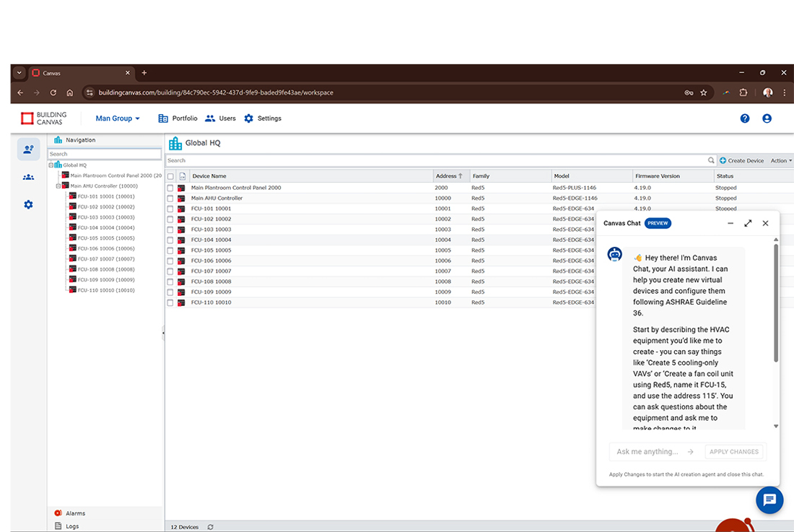Open the left sidebar gear settings icon

[28, 205]
